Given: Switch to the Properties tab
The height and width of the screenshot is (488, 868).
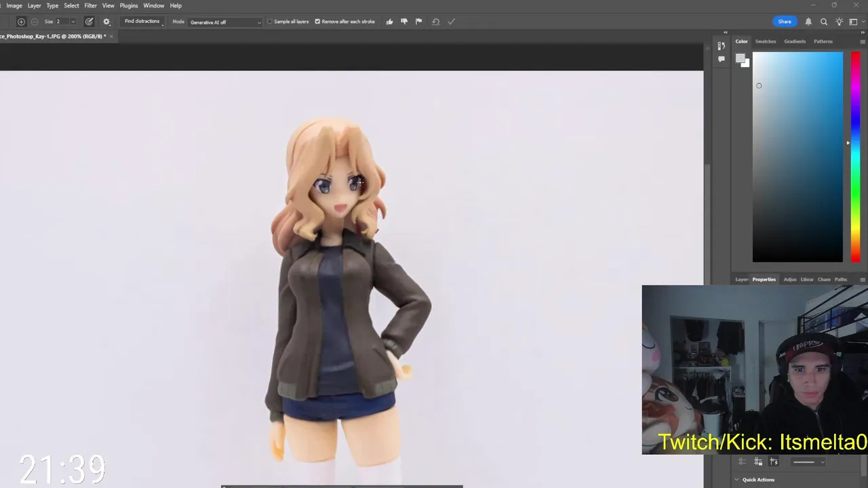Looking at the screenshot, I should [764, 279].
